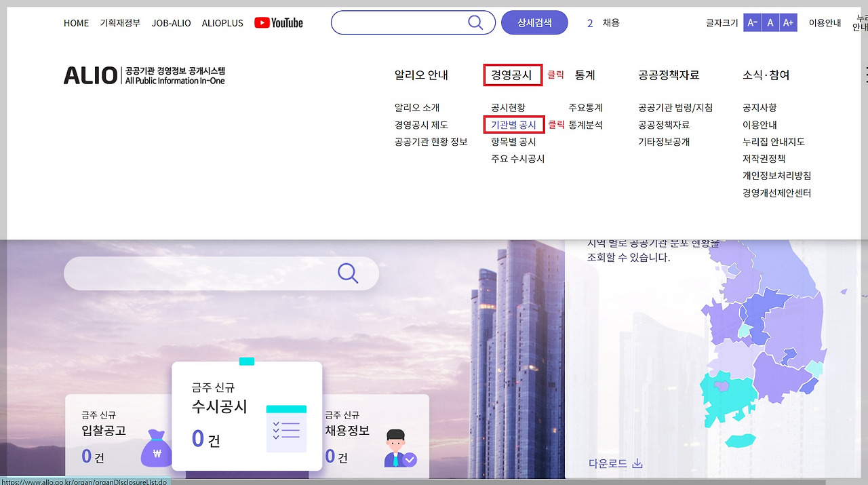Select the default A font size option
This screenshot has width=868, height=485.
coord(770,22)
